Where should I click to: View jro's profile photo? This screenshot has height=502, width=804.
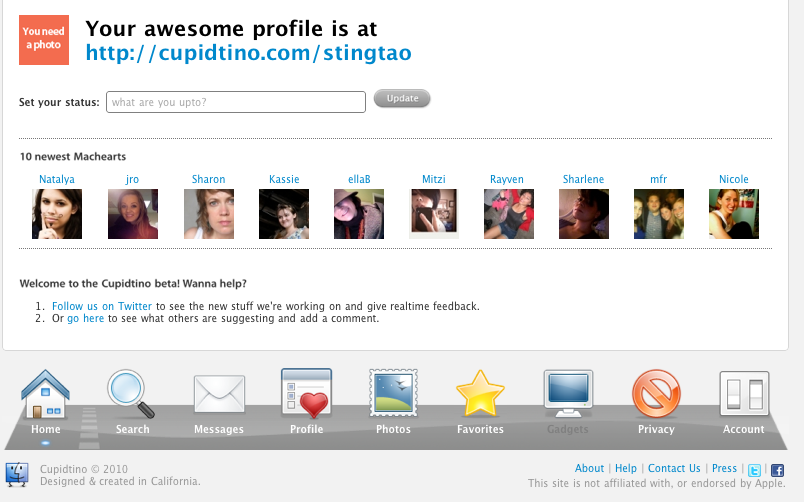[x=133, y=214]
